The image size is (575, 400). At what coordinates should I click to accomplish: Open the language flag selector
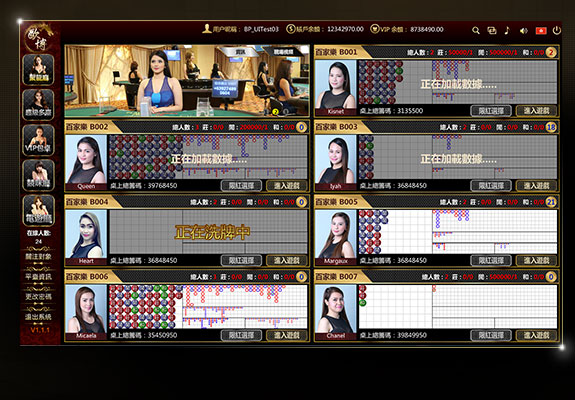point(541,30)
